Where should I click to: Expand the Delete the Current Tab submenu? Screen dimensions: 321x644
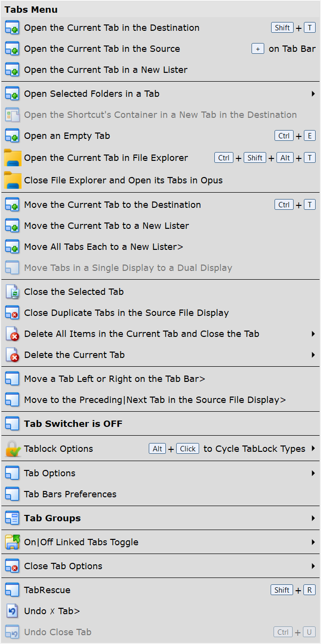click(x=313, y=355)
